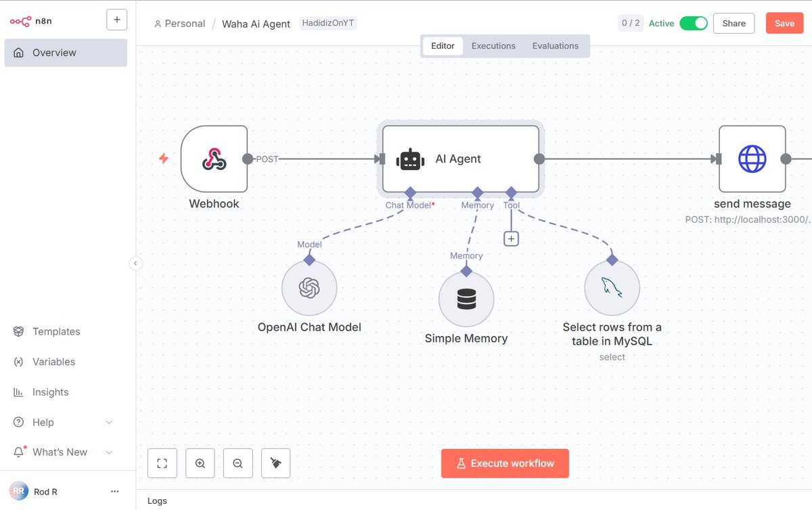Save the workflow
812x510 pixels.
pyautogui.click(x=784, y=23)
